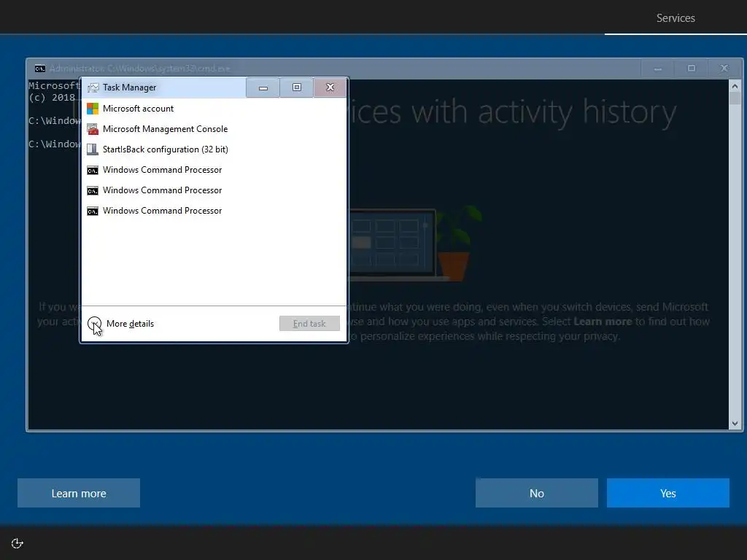
Task: Select the third Windows Command Processor row
Action: pos(214,211)
